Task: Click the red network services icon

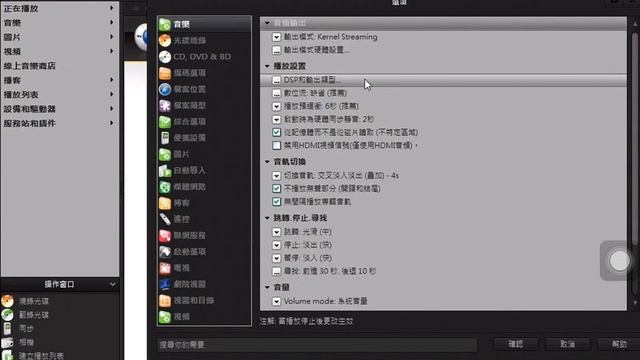Action: click(165, 236)
